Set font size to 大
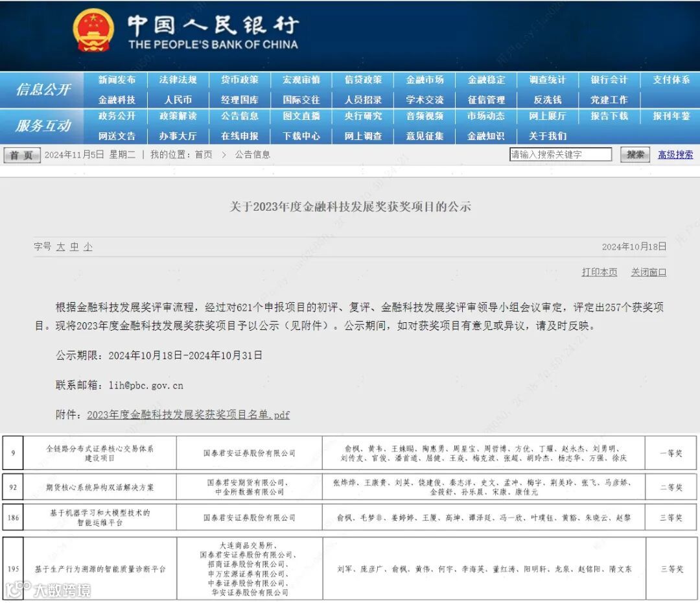The image size is (700, 603). pyautogui.click(x=61, y=246)
